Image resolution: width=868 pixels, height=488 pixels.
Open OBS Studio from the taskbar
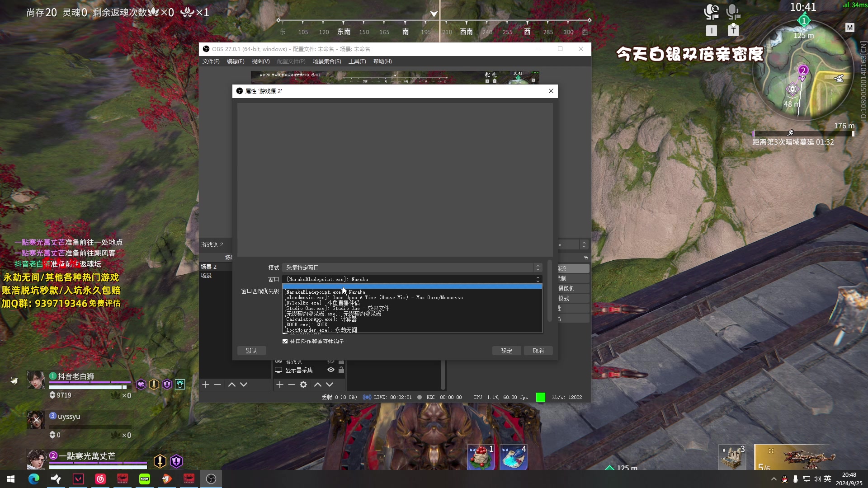tap(211, 479)
